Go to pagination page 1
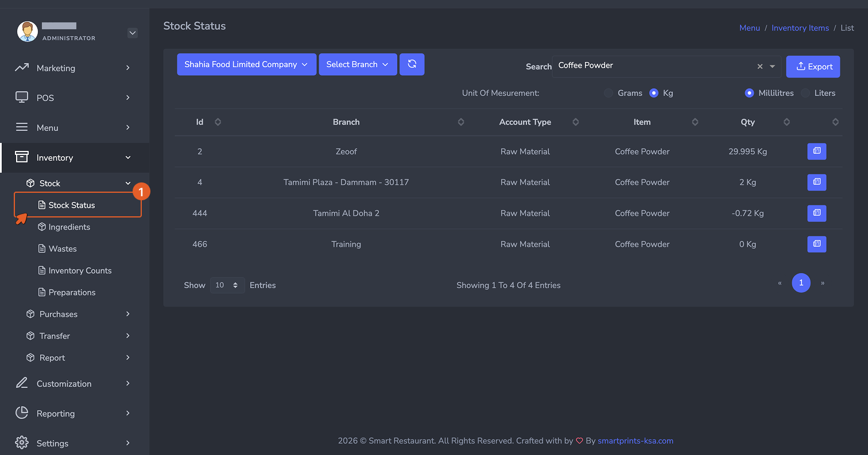This screenshot has width=868, height=455. point(801,283)
